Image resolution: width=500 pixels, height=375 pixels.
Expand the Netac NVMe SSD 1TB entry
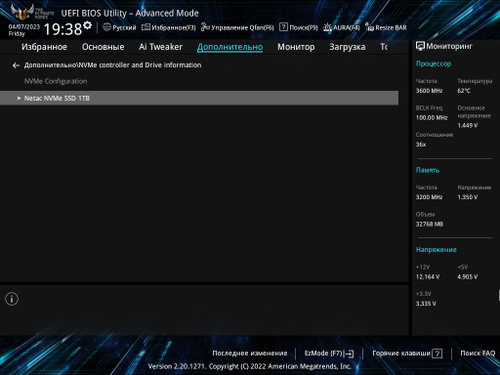click(199, 98)
